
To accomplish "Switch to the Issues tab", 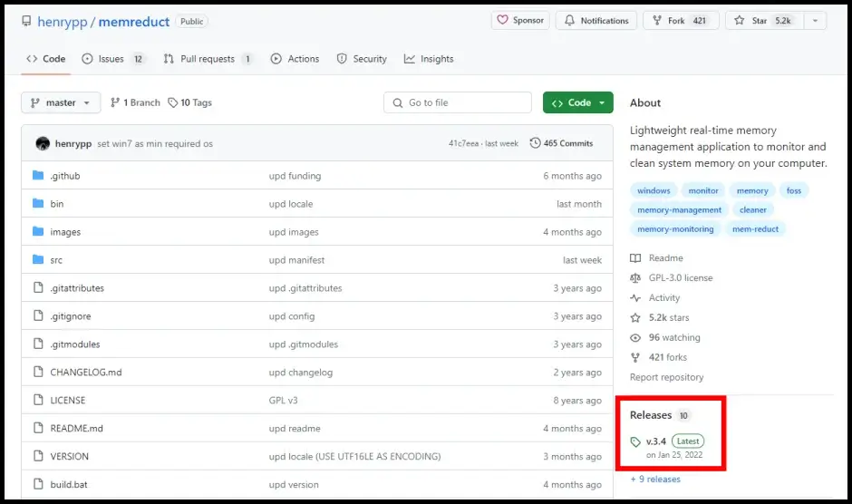I will pyautogui.click(x=112, y=59).
